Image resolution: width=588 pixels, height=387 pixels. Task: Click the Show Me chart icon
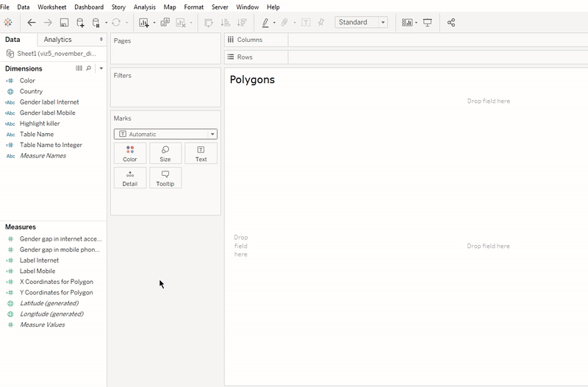(x=406, y=23)
